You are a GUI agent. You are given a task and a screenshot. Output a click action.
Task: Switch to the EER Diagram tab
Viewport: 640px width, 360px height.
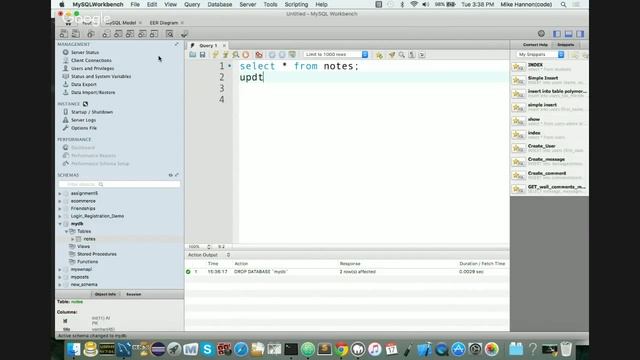(164, 23)
